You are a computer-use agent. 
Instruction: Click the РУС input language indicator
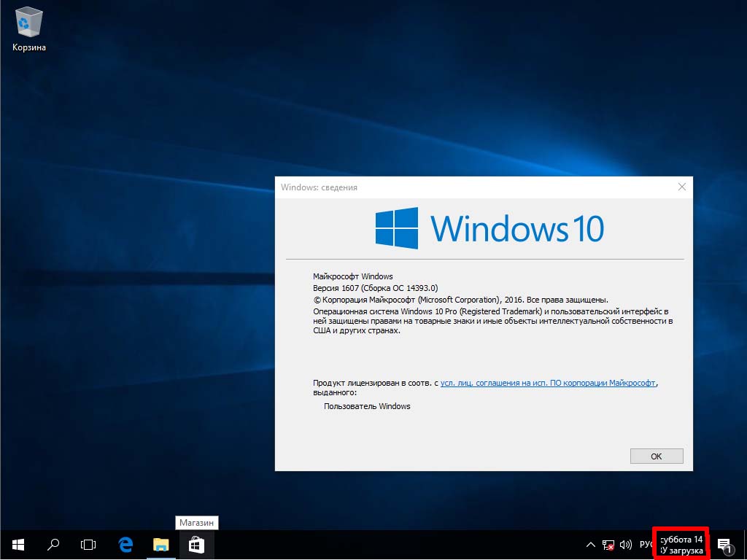coord(646,545)
